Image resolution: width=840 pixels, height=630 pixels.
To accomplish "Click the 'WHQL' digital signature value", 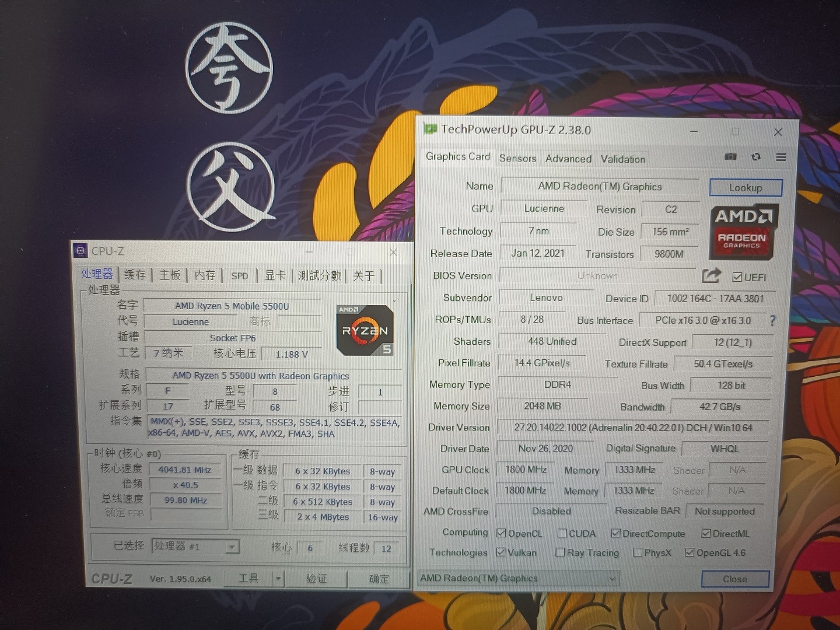I will coord(724,449).
